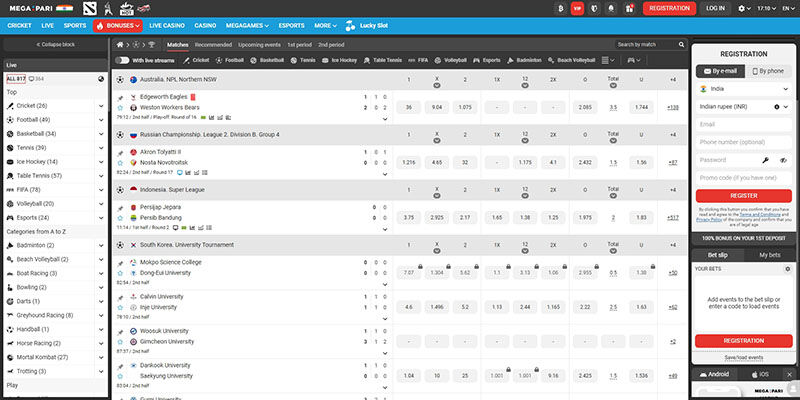Favorite the Weston Workers Bears match star
Screen dimensions: 800x400
[120, 108]
